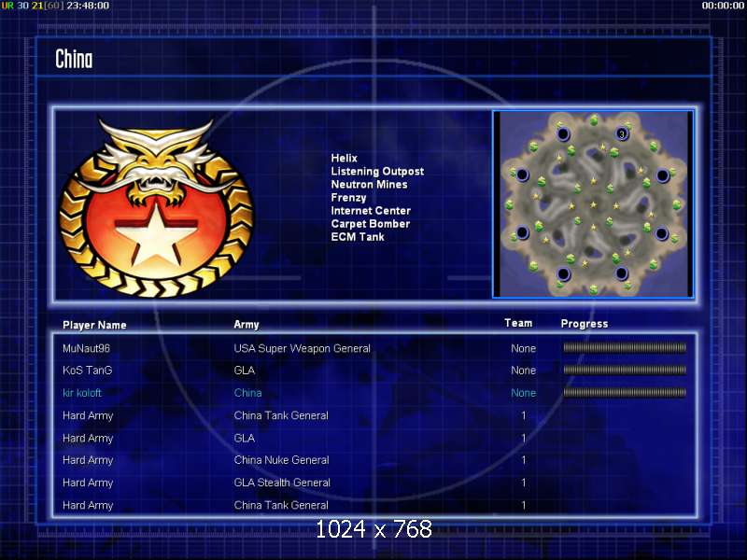The width and height of the screenshot is (747, 560).
Task: Select player kir koloft in the list
Action: 82,393
